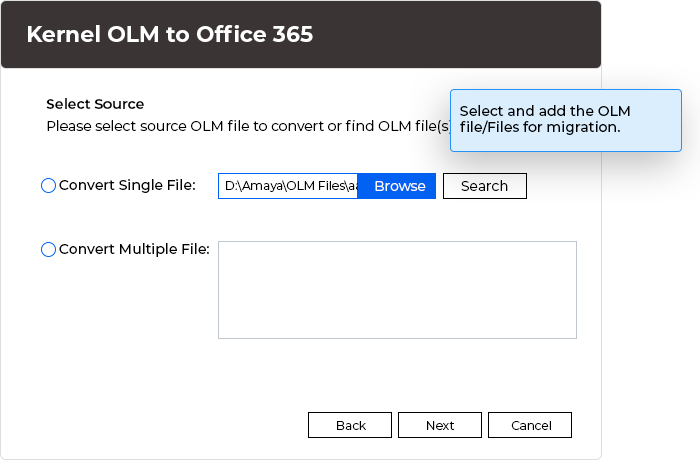Select the Convert Single File radio button

(x=48, y=185)
